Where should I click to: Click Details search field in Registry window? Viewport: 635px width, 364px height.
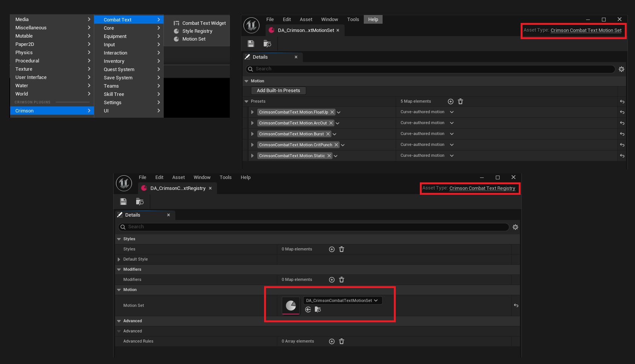(314, 227)
